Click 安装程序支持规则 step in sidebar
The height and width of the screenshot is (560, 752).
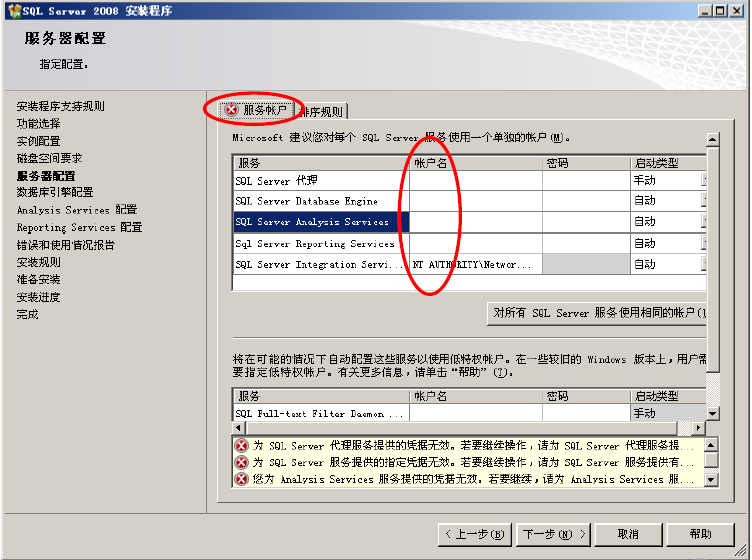[60, 106]
